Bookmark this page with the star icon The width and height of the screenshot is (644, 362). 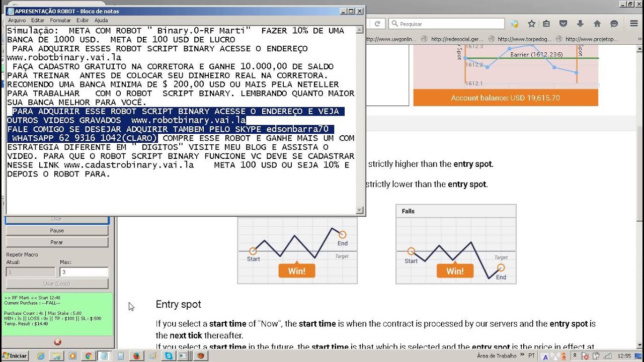point(531,24)
